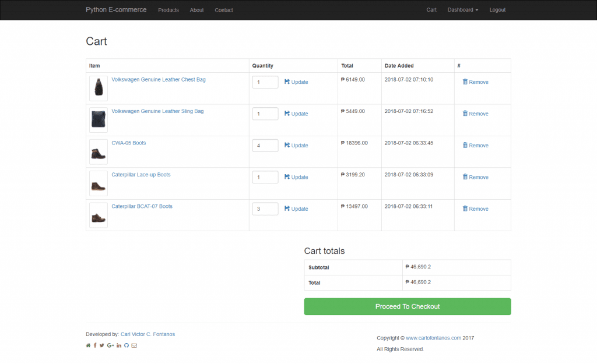The width and height of the screenshot is (597, 364).
Task: Open the Facebook page via the footer icon
Action: coord(95,345)
